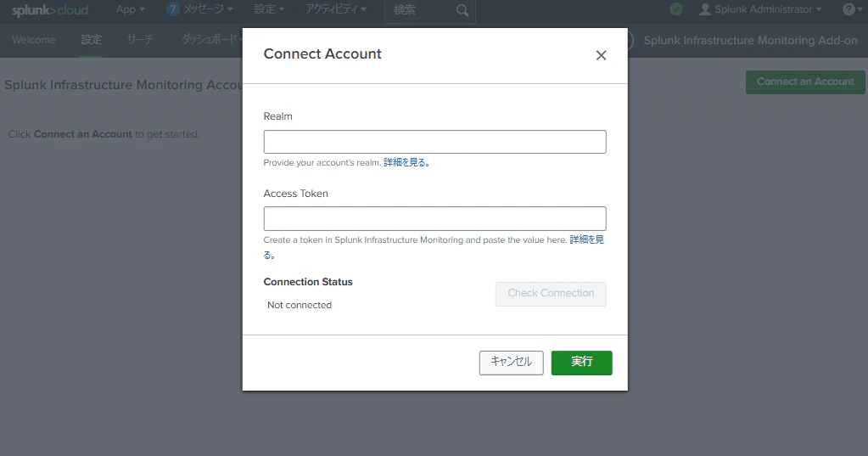Click the Splunk Administrator user icon
The height and width of the screenshot is (456, 868).
pos(704,9)
